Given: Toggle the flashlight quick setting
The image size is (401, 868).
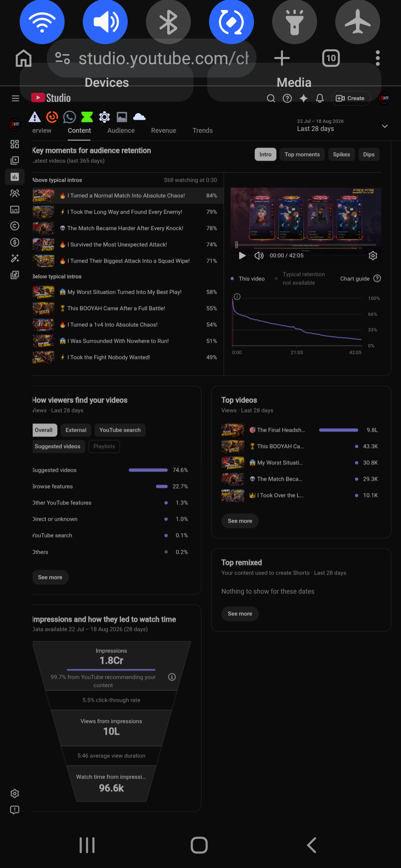Looking at the screenshot, I should 294,22.
